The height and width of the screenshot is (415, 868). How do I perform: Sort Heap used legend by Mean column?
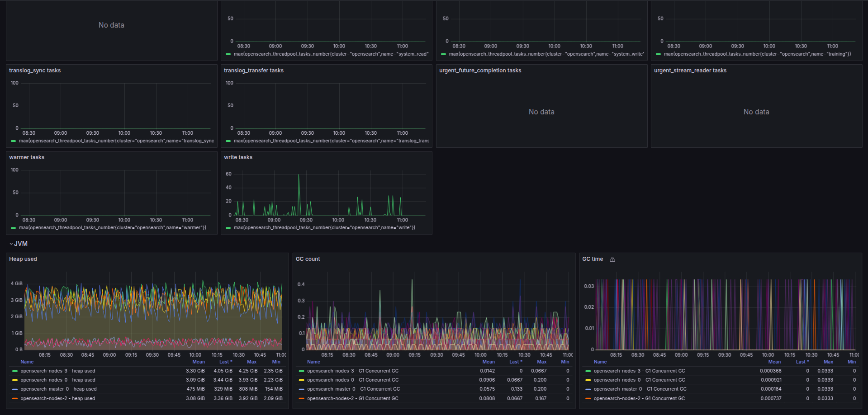pos(198,362)
